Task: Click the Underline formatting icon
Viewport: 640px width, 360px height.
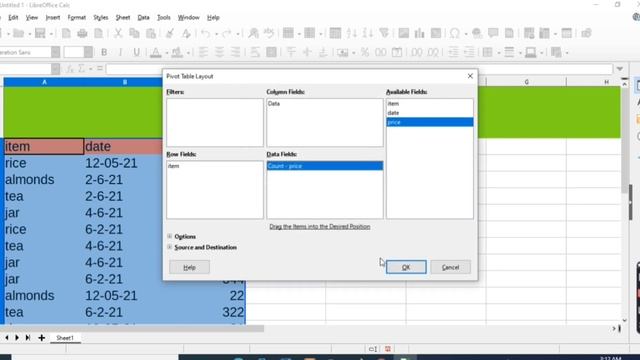Action: tap(136, 52)
